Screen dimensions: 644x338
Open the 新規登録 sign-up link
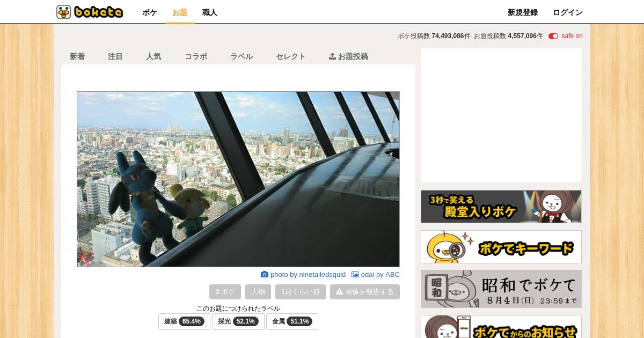[x=523, y=12]
